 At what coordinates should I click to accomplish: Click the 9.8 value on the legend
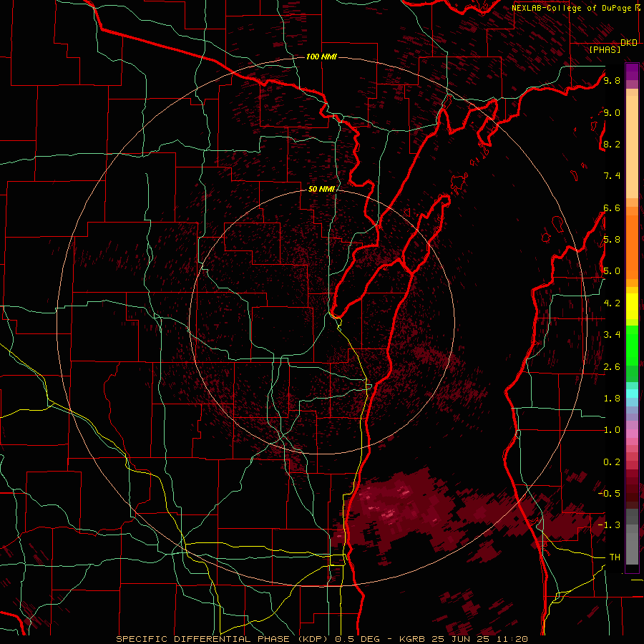pos(612,80)
